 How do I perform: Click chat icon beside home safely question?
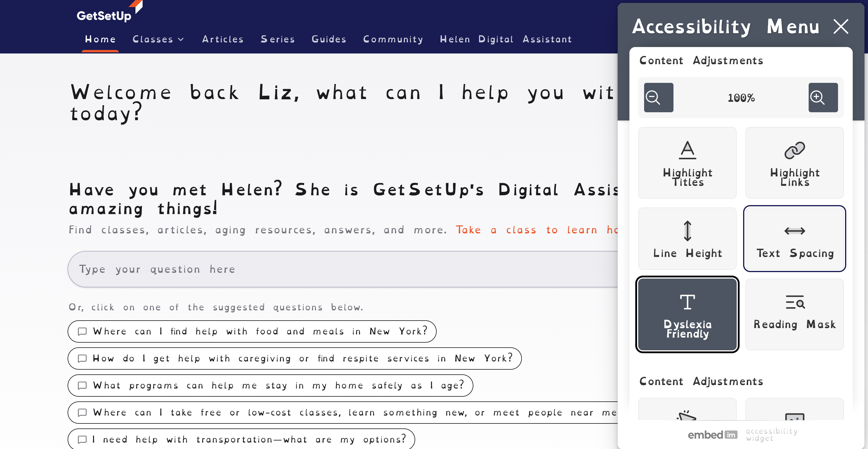click(x=82, y=385)
